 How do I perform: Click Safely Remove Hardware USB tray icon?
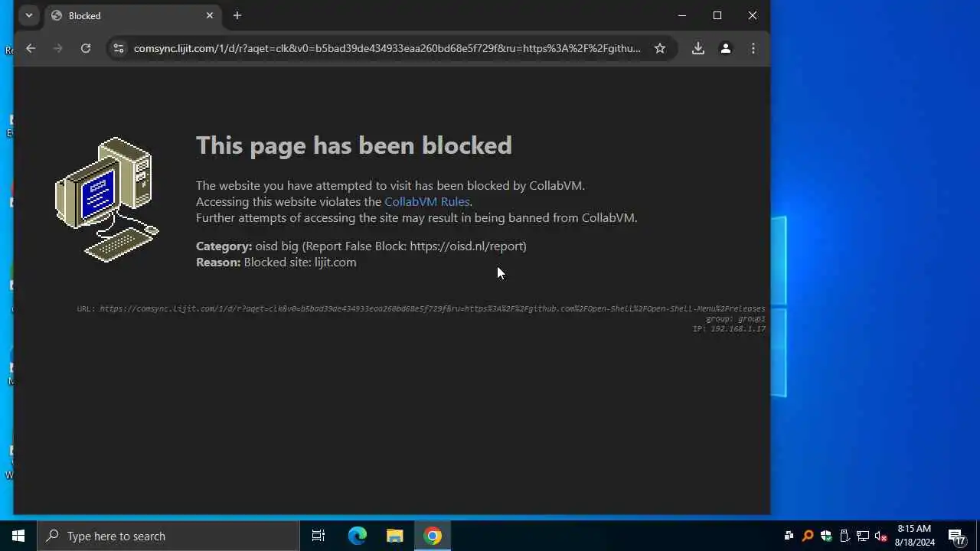point(844,536)
